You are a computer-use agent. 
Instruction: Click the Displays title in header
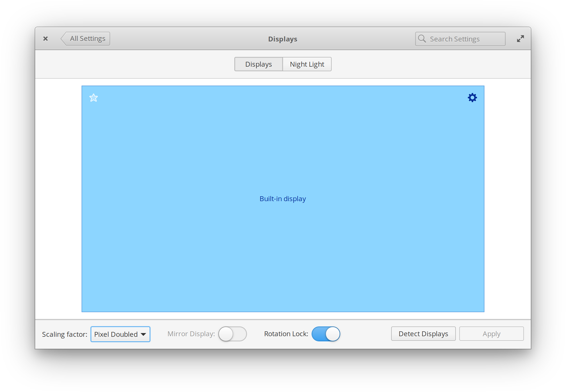pos(282,39)
